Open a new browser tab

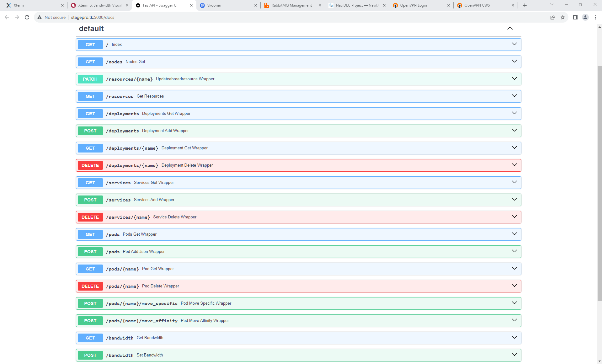point(525,5)
